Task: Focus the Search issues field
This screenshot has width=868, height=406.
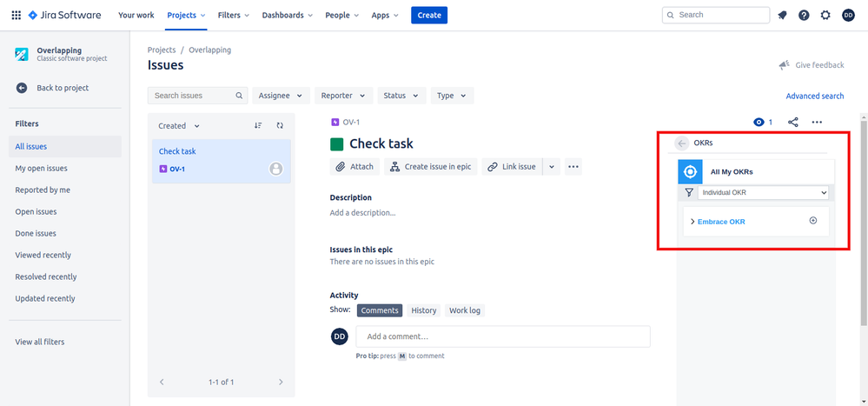Action: pos(197,96)
